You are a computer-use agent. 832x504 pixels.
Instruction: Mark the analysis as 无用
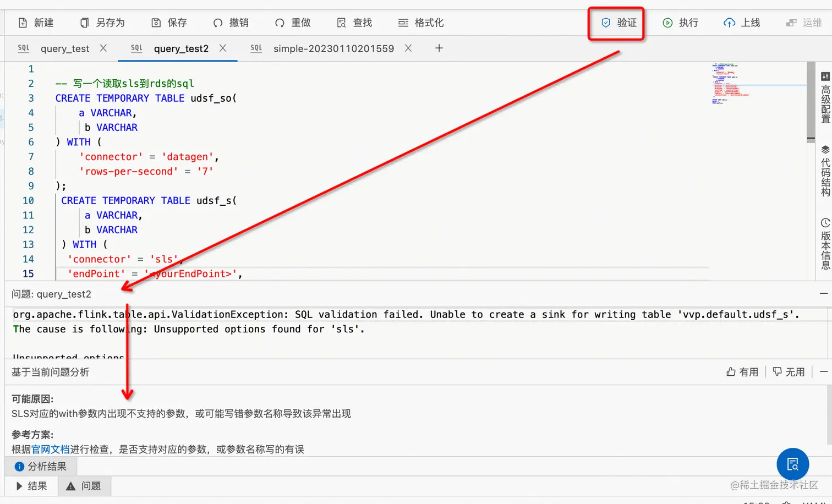(x=789, y=372)
